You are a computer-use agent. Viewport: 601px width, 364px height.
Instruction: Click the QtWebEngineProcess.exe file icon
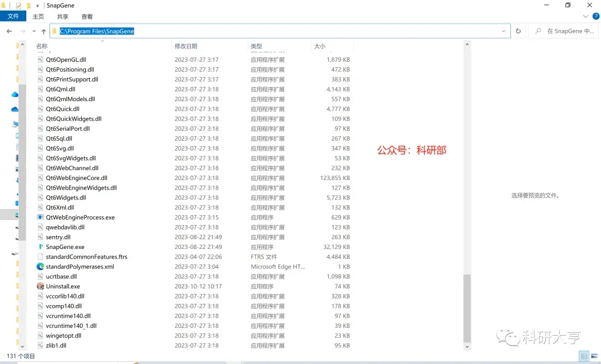point(40,217)
